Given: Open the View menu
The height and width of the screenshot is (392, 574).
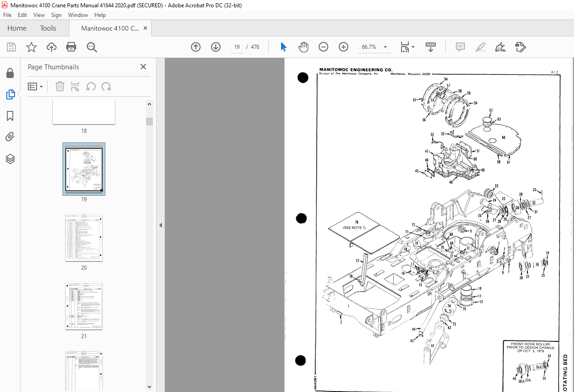Looking at the screenshot, I should point(39,15).
